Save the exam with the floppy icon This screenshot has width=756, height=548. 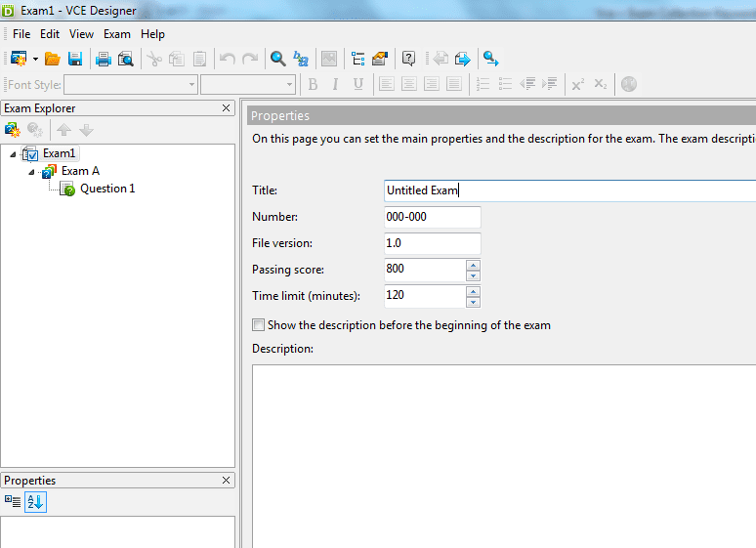[75, 59]
